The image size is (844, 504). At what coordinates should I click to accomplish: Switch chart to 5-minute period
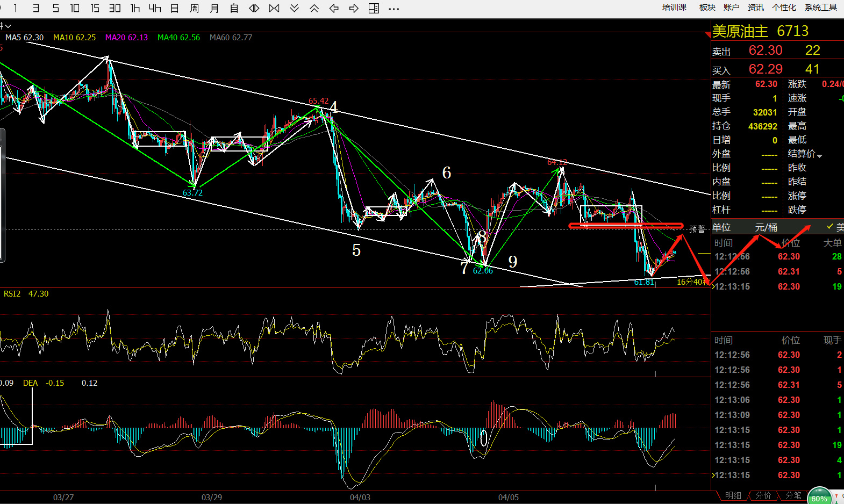click(55, 8)
